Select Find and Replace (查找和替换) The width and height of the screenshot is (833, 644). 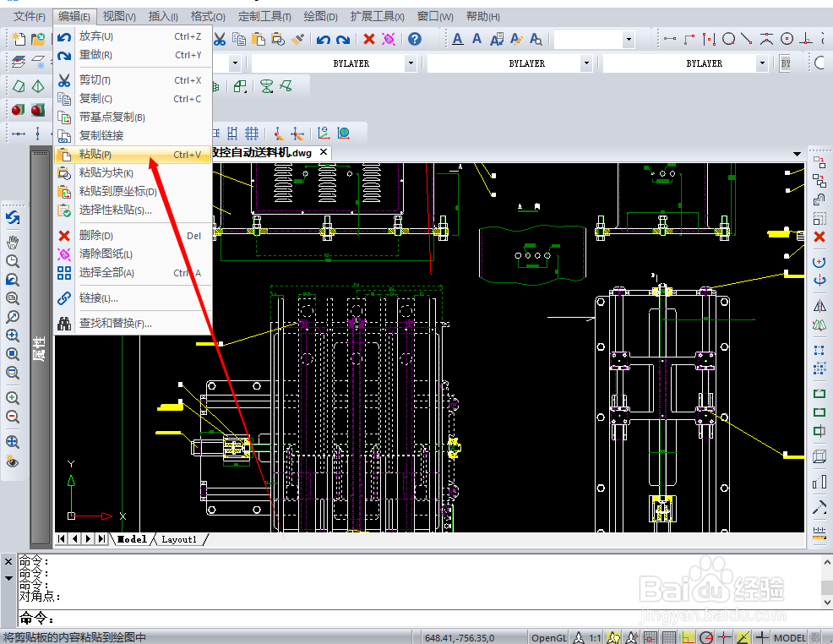(x=133, y=323)
